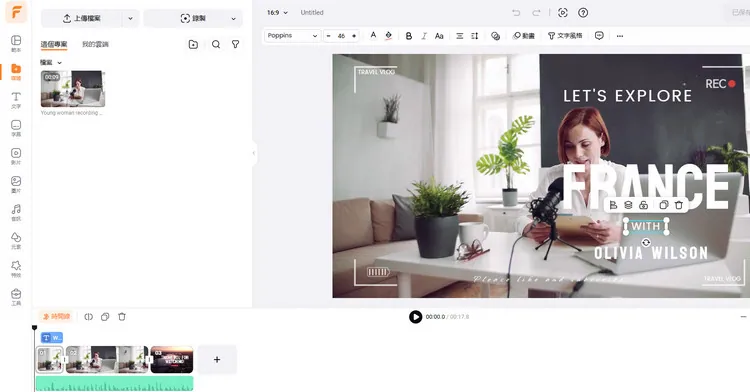Rotate the WITH text using handle
750x392 pixels.
[x=646, y=242]
